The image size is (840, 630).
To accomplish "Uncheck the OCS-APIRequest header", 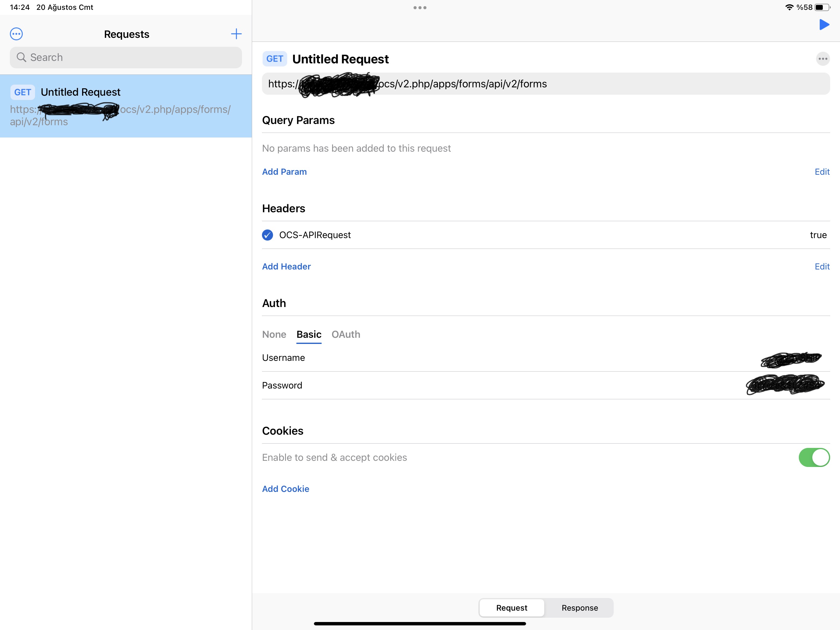I will (x=267, y=235).
